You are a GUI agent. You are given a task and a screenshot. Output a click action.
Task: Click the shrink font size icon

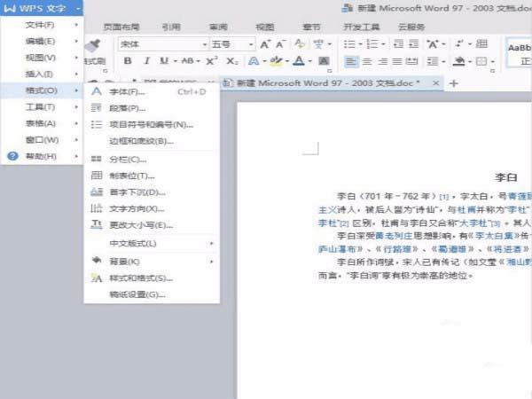[x=280, y=44]
